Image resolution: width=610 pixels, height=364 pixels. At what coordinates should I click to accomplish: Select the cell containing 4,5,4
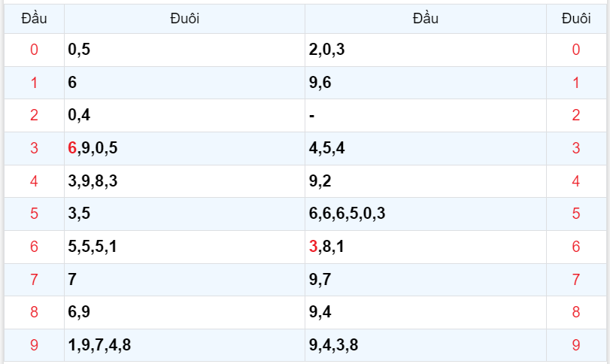[x=327, y=148]
